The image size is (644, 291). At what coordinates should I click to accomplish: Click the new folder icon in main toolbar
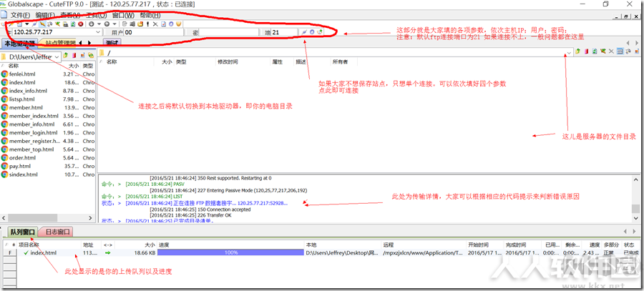click(140, 24)
